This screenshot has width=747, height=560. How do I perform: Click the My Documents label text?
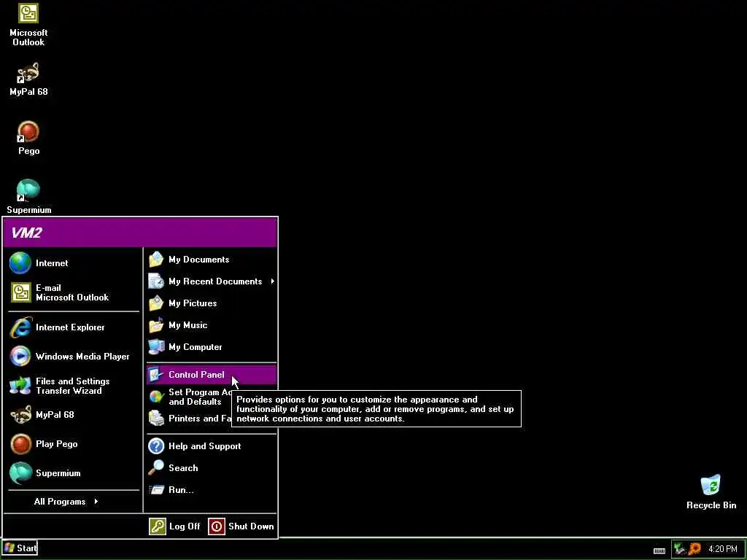[x=198, y=260]
